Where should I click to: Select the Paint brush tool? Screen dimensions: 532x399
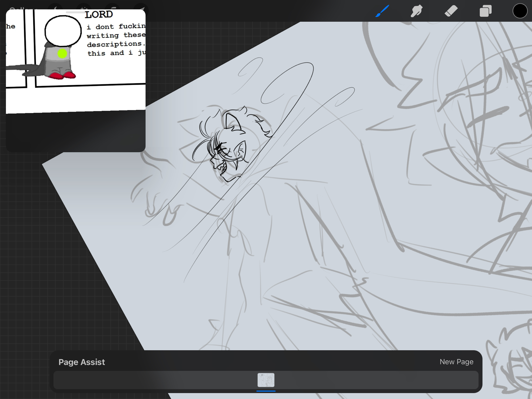point(383,11)
